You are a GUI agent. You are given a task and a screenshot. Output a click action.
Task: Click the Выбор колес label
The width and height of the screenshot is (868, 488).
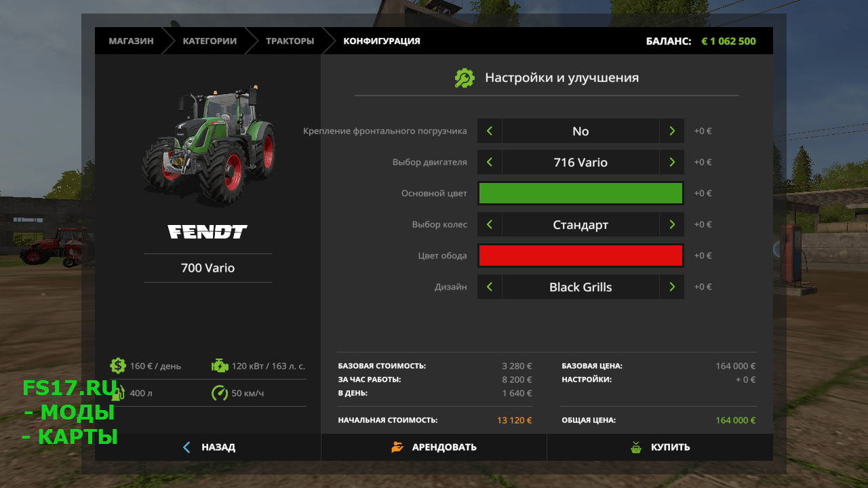[439, 224]
